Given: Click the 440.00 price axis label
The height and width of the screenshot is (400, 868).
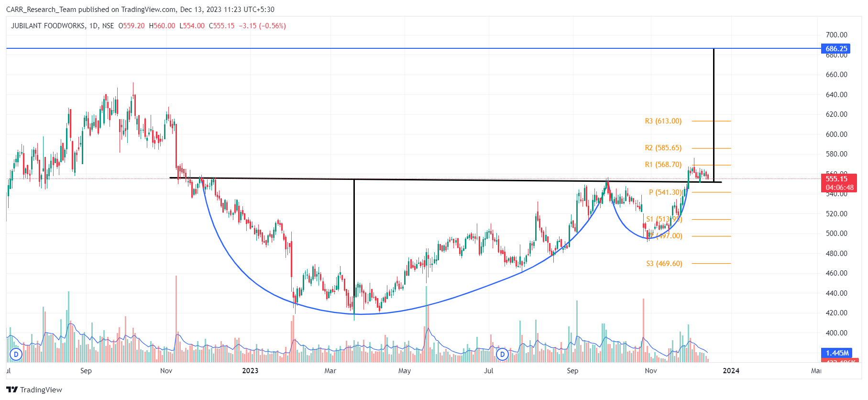Looking at the screenshot, I should (836, 293).
